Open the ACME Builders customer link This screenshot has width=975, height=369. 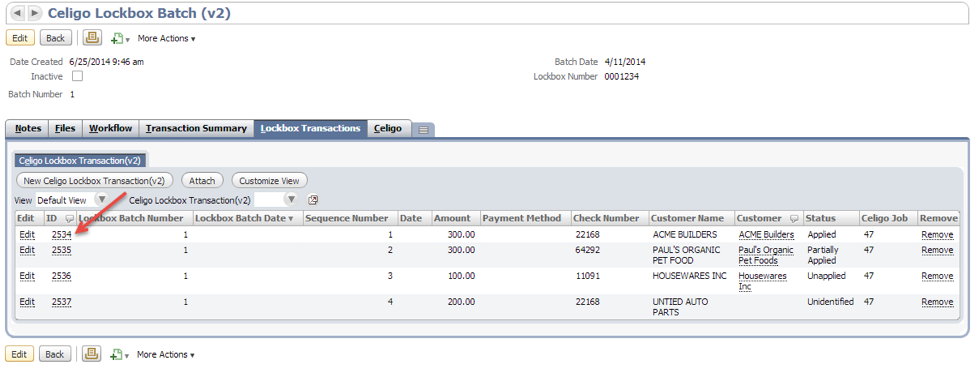[x=766, y=235]
